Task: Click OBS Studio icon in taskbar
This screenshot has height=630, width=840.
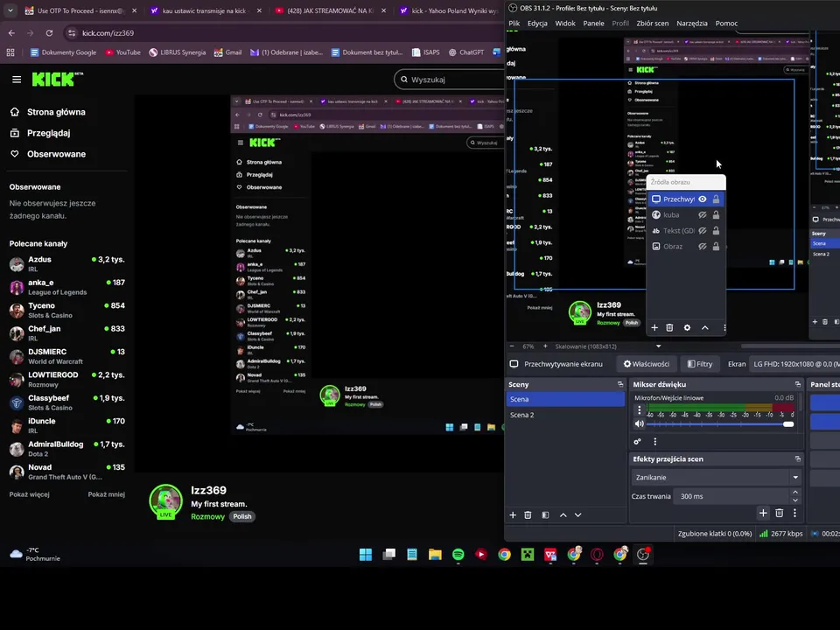Action: (643, 555)
